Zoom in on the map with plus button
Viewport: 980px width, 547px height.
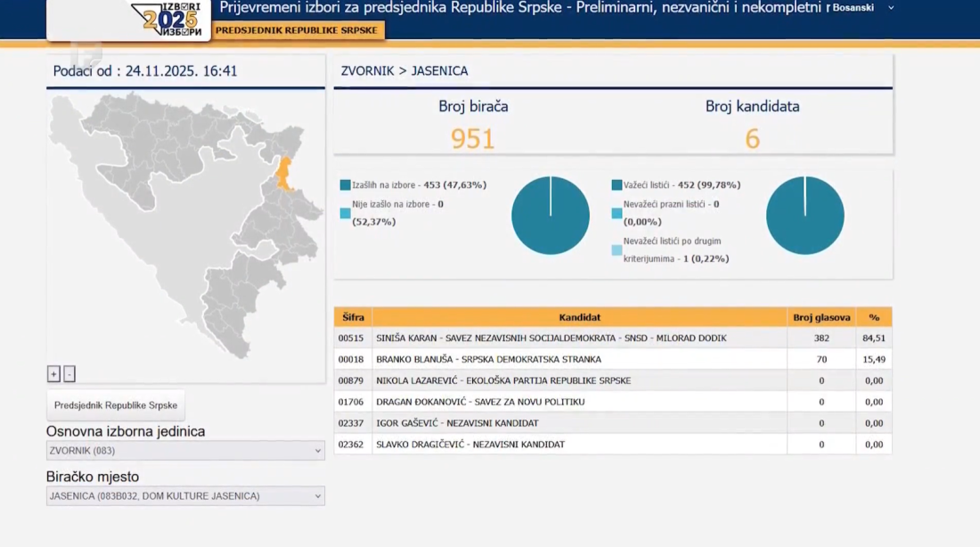(53, 374)
